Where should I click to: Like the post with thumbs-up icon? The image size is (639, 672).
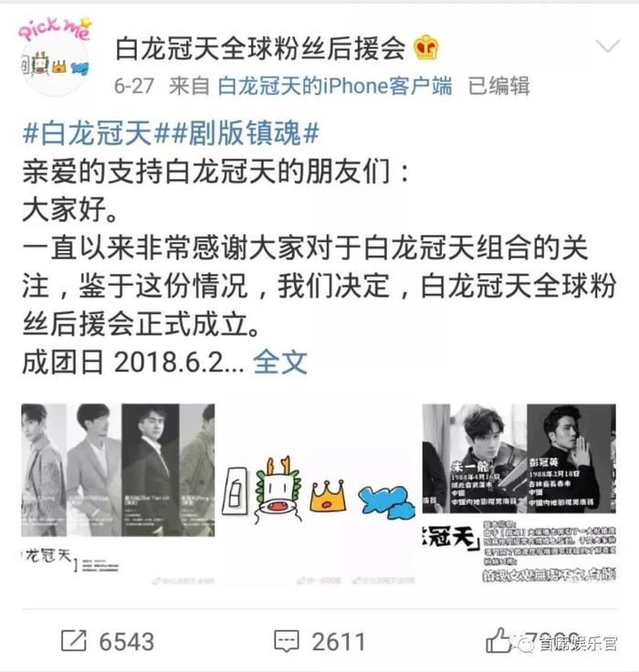[498, 641]
